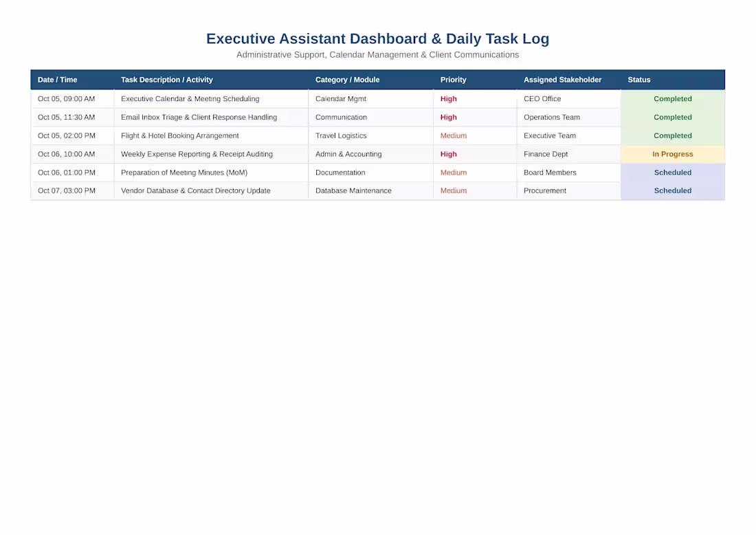The width and height of the screenshot is (756, 535).
Task: Click 'Scheduled' status in Board Members row
Action: click(x=673, y=172)
